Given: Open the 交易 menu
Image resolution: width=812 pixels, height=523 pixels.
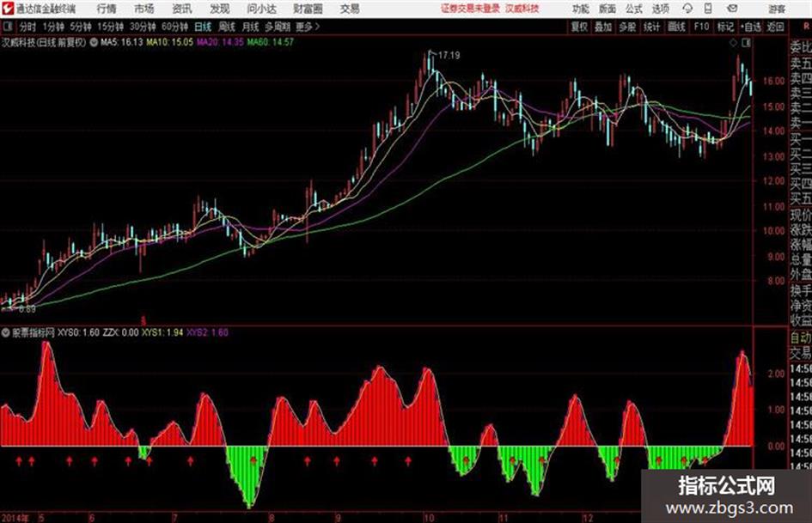Looking at the screenshot, I should coord(350,9).
